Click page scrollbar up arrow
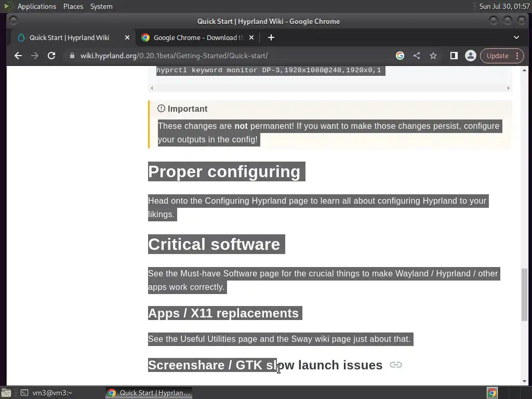 pos(524,70)
